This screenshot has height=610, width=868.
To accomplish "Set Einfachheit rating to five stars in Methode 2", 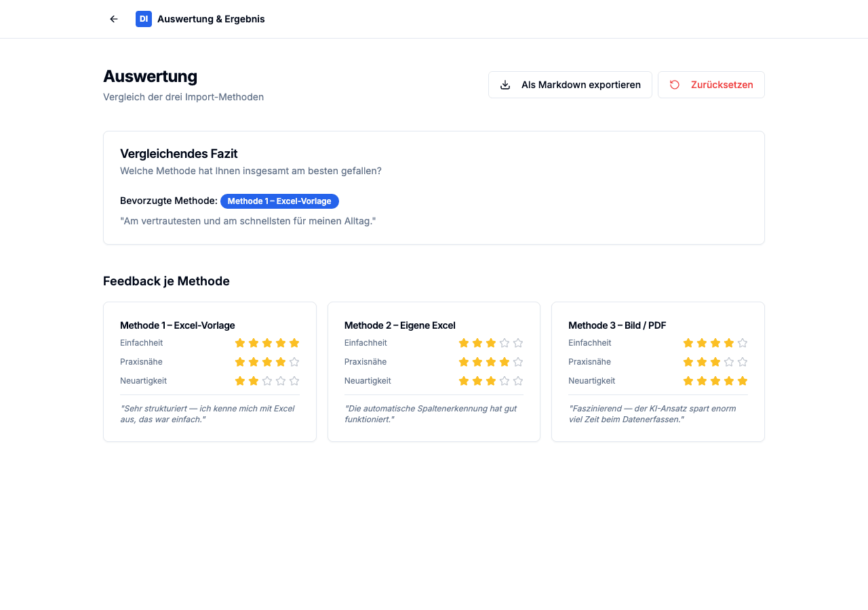I will coord(519,343).
